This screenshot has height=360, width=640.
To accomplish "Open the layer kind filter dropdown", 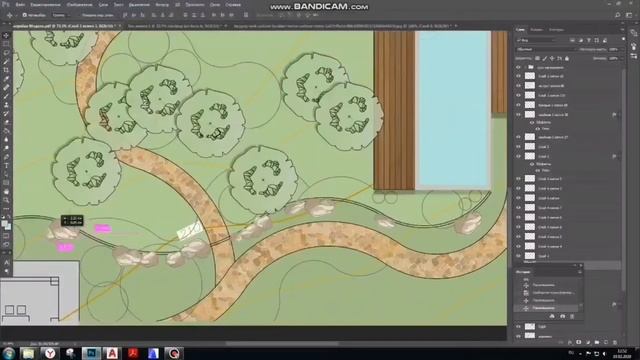I will tap(537, 40).
